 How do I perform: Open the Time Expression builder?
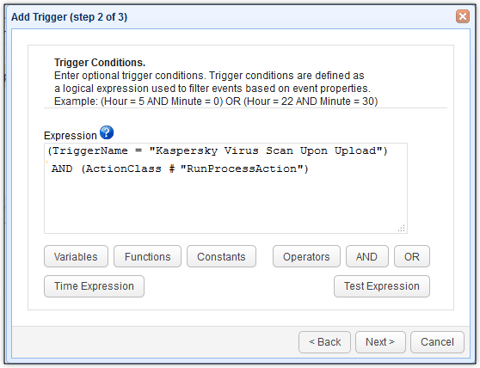coord(94,286)
